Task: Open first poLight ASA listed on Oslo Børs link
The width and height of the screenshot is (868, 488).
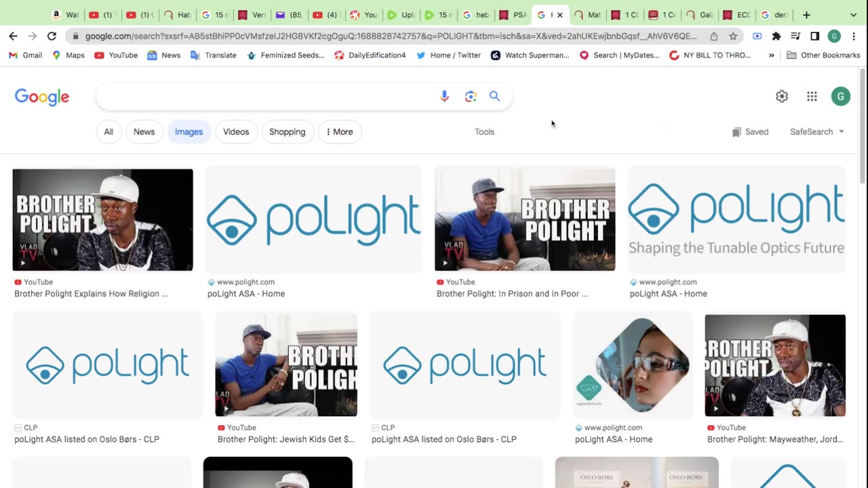Action: (x=87, y=439)
